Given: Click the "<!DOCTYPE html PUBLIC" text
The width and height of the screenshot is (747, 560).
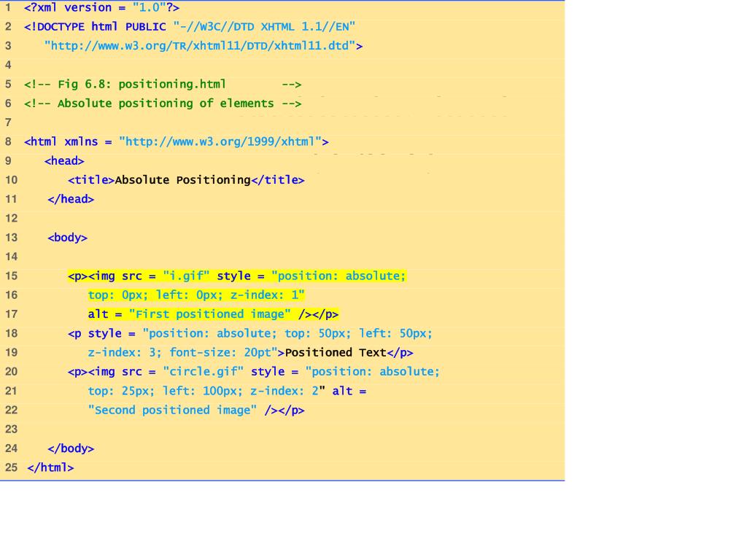Looking at the screenshot, I should point(95,27).
